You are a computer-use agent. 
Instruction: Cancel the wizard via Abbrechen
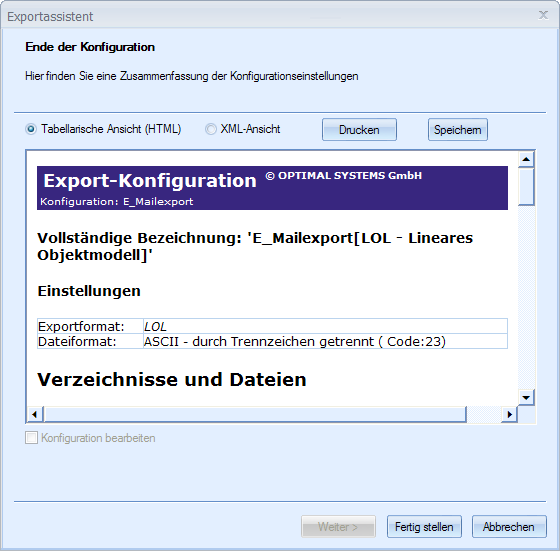click(509, 526)
